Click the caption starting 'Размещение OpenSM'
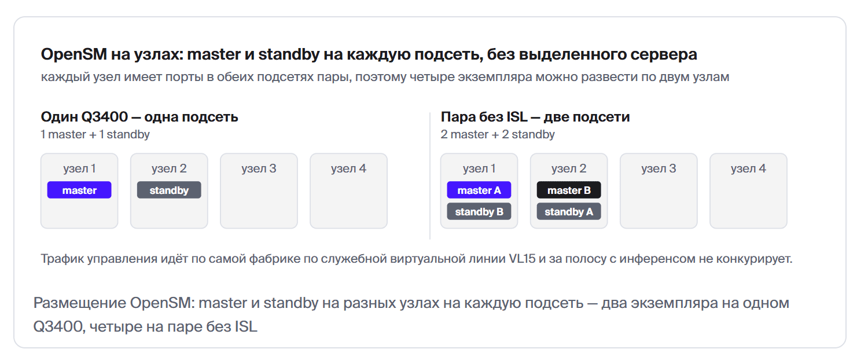Screen dimensions: 868x360 tap(411, 315)
